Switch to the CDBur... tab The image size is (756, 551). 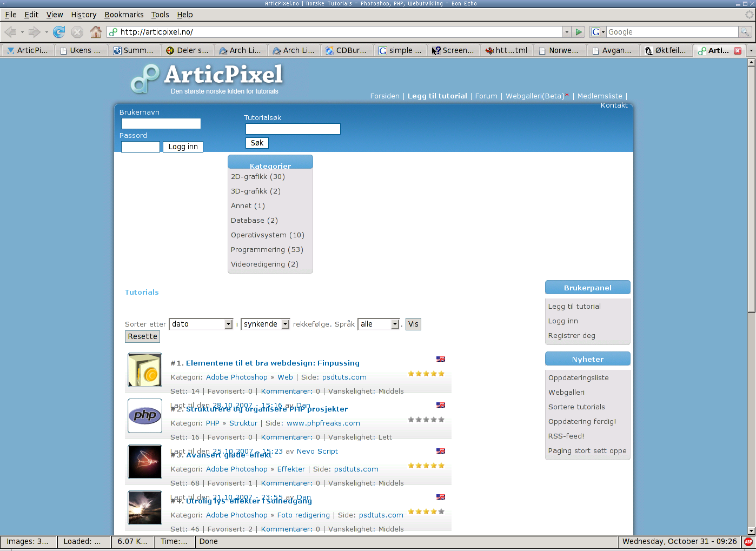click(x=346, y=50)
